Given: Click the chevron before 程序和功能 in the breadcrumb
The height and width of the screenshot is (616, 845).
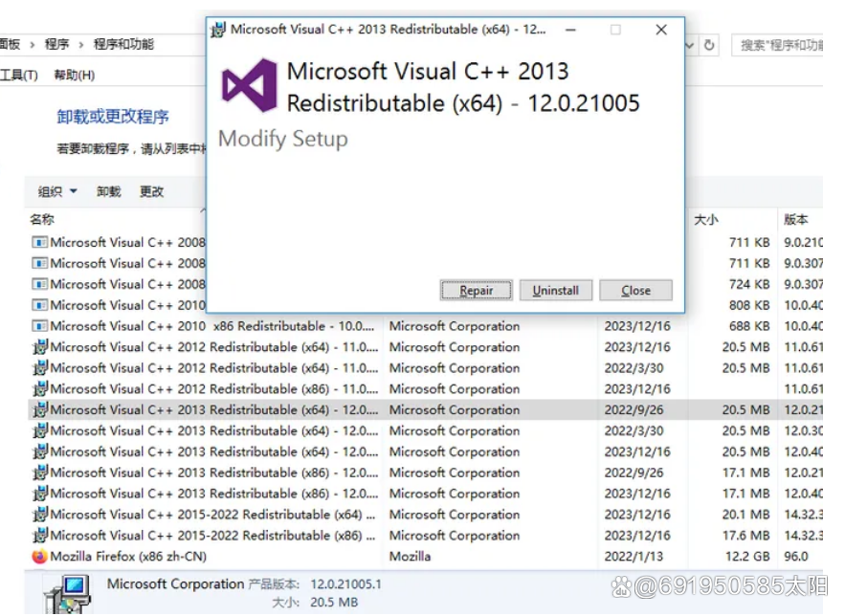Looking at the screenshot, I should point(81,44).
